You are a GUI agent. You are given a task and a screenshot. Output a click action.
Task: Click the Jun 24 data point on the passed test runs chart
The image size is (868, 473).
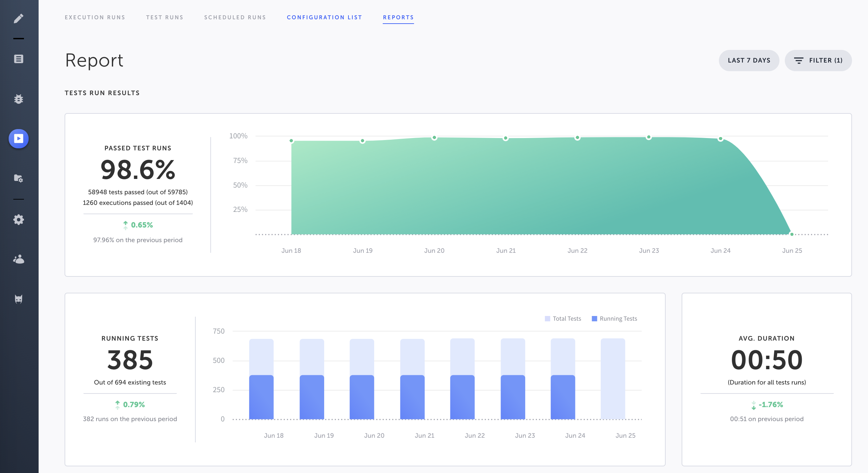pos(720,139)
